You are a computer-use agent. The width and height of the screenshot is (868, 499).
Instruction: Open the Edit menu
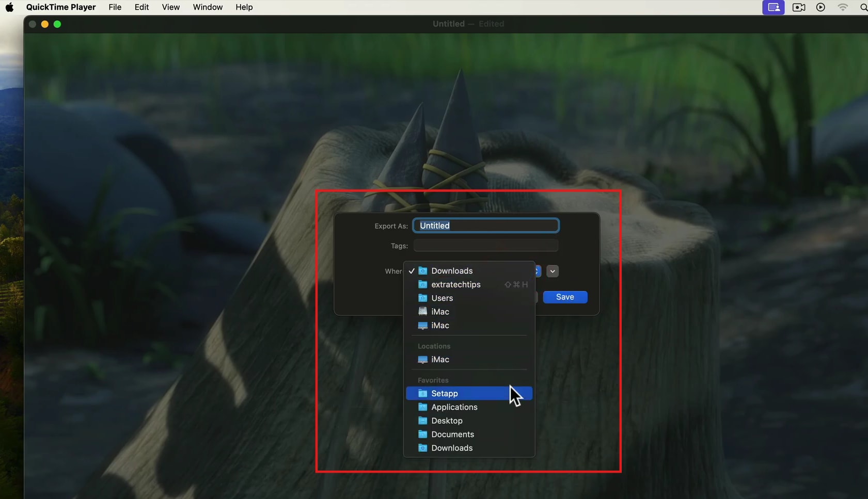coord(141,7)
